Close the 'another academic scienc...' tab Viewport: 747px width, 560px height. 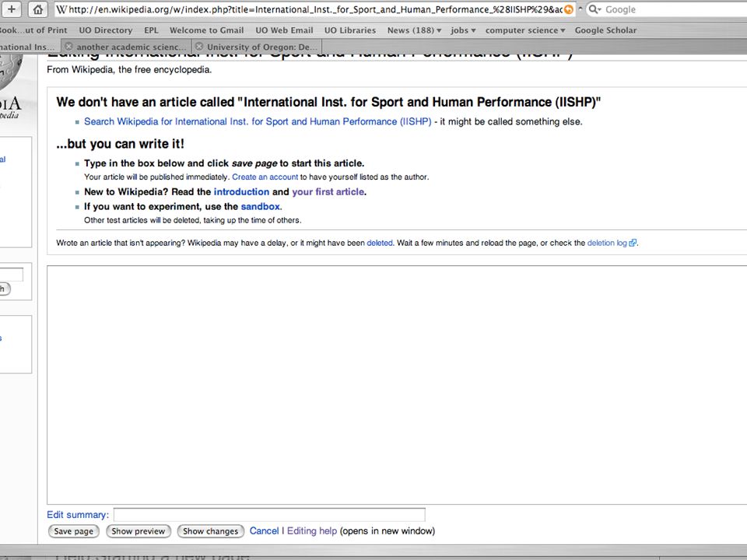(68, 46)
